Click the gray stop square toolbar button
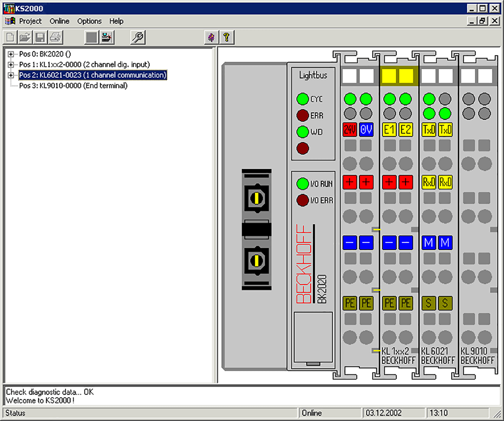Viewport: 504px width, 421px height. point(91,37)
